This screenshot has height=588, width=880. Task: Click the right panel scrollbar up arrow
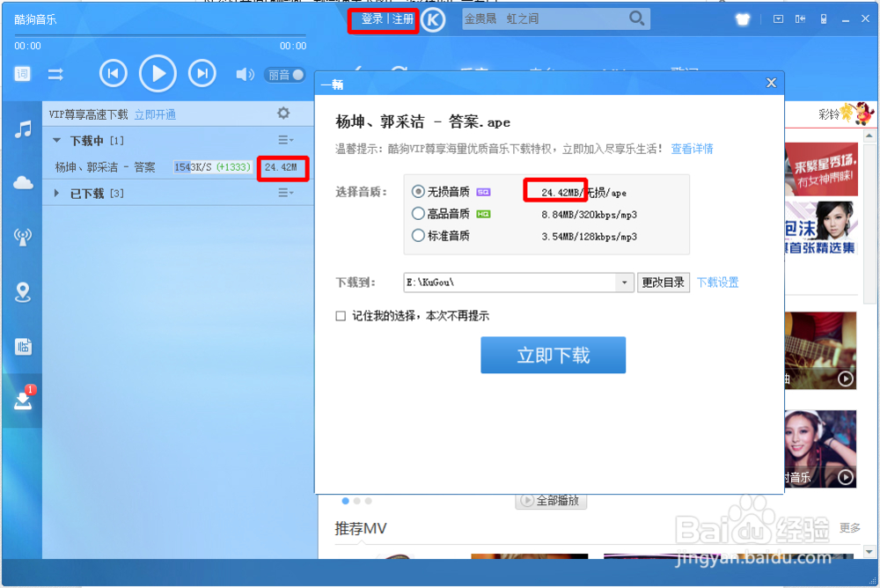869,136
